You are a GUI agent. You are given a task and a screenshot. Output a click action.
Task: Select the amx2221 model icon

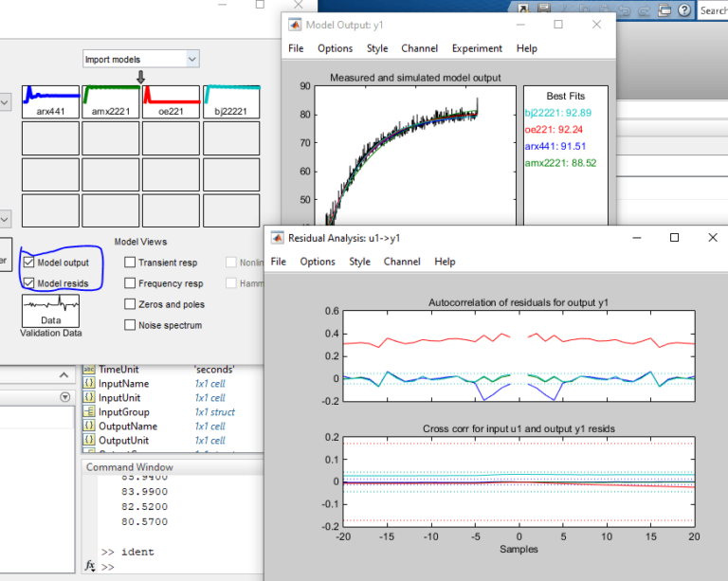[111, 100]
